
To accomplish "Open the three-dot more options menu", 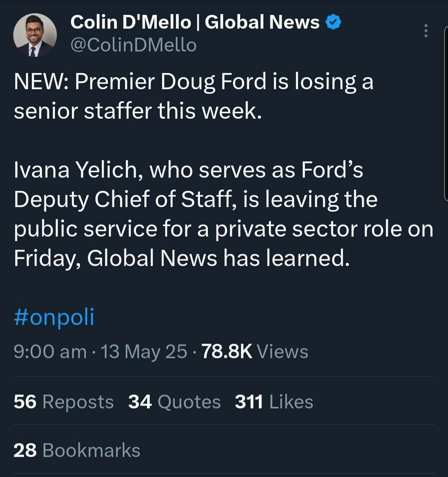I will [426, 31].
